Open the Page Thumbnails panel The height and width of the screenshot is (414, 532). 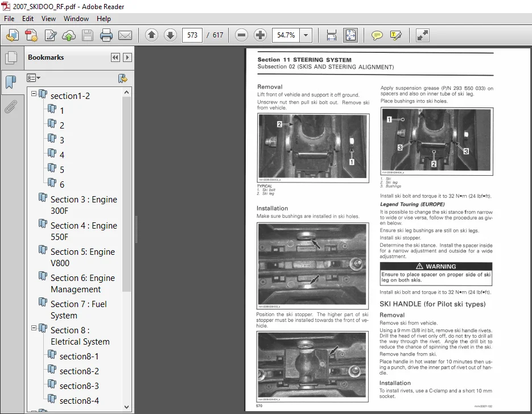(x=11, y=57)
